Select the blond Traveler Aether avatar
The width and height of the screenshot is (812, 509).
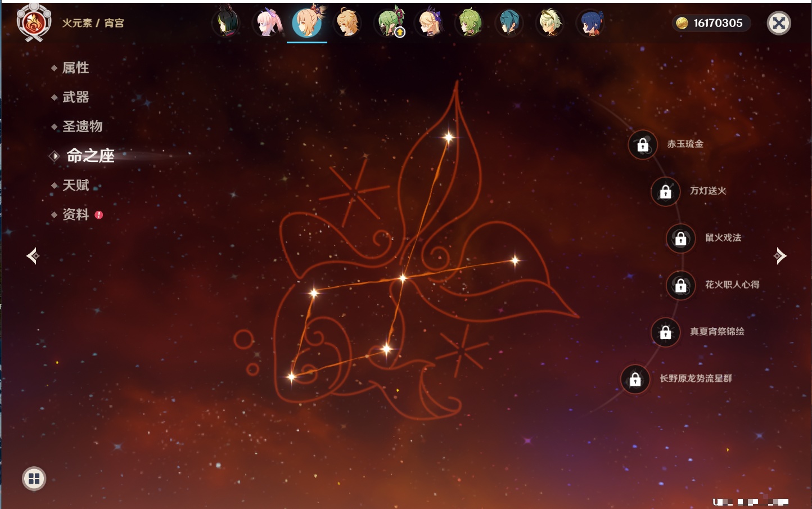[348, 23]
